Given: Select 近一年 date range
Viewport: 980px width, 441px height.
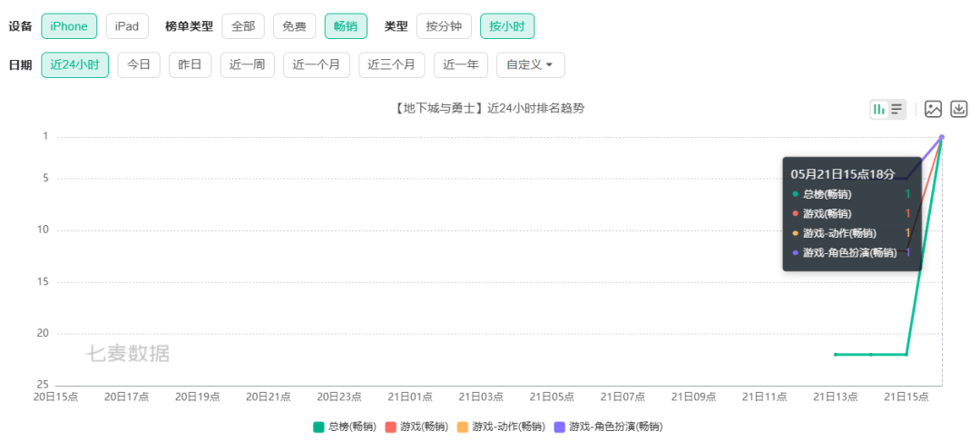Looking at the screenshot, I should point(461,65).
